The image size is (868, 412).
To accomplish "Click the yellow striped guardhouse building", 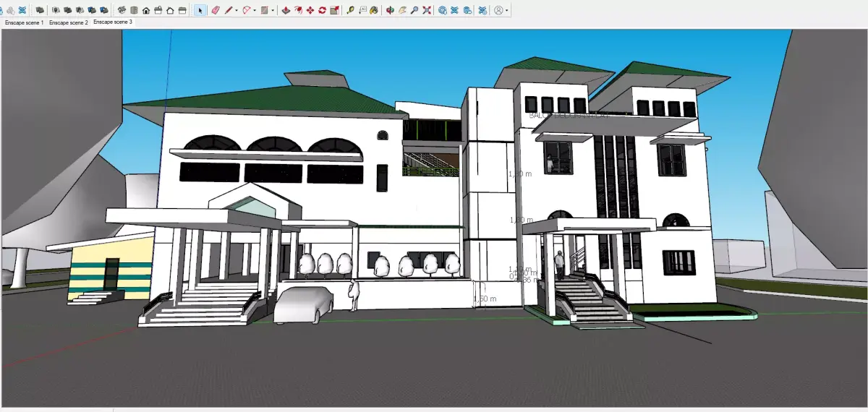I will tap(101, 271).
